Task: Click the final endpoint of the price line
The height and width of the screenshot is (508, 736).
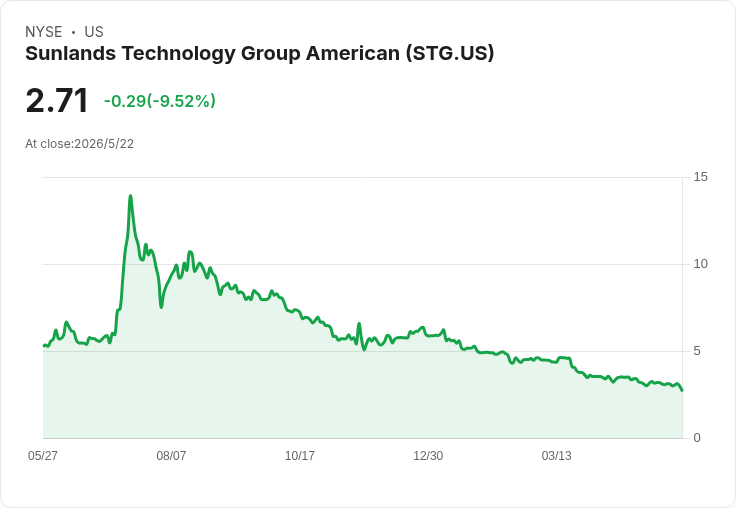Action: pos(682,390)
